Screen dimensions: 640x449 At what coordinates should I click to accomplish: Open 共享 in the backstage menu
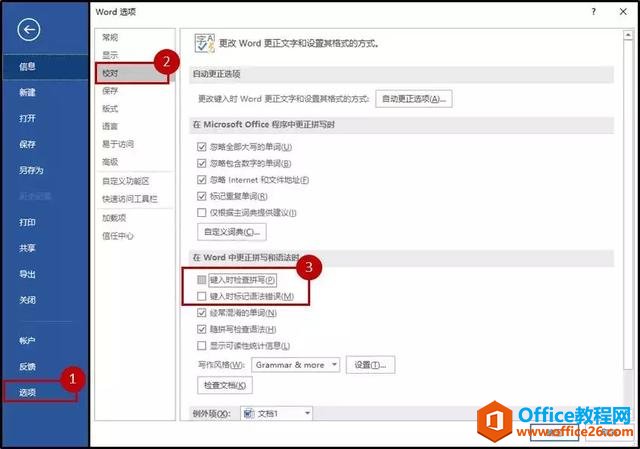point(27,248)
